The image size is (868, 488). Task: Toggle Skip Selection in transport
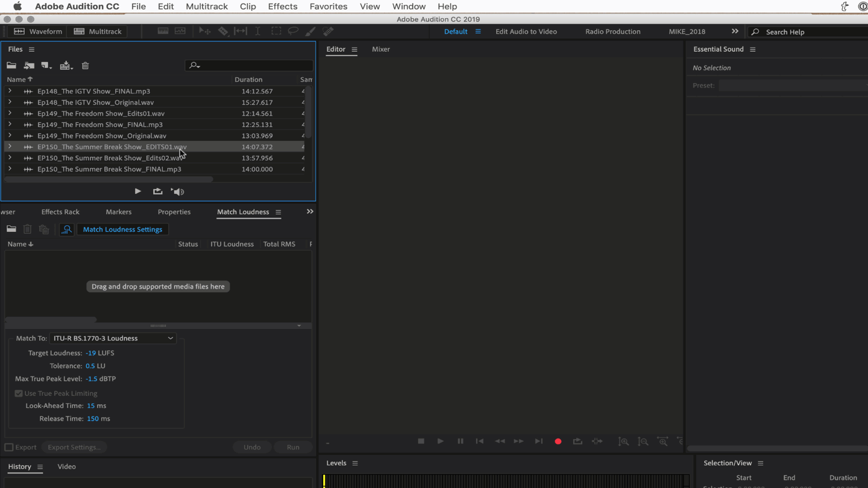[x=597, y=442]
